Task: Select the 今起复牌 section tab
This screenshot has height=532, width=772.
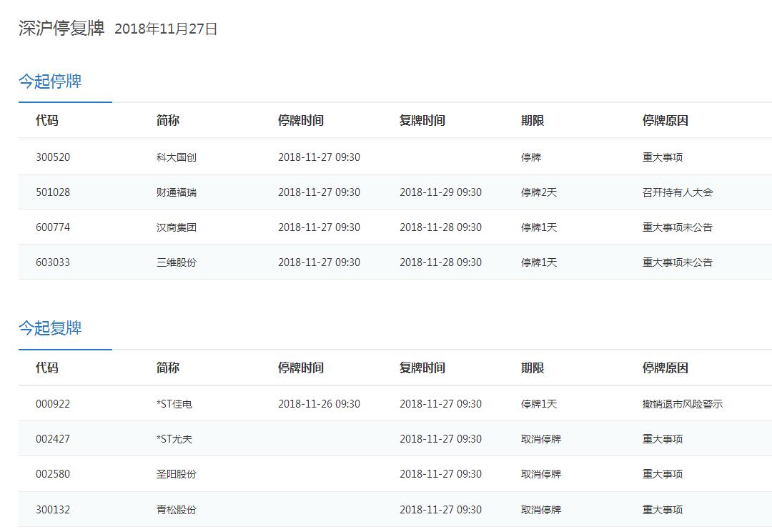Action: [x=50, y=328]
